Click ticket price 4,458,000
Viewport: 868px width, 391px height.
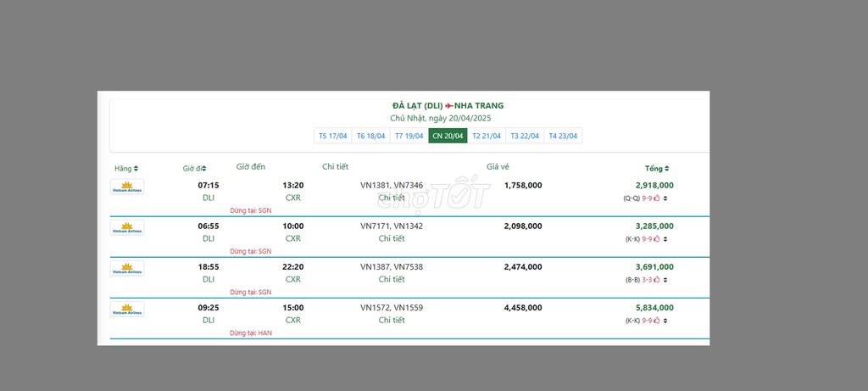(x=523, y=308)
